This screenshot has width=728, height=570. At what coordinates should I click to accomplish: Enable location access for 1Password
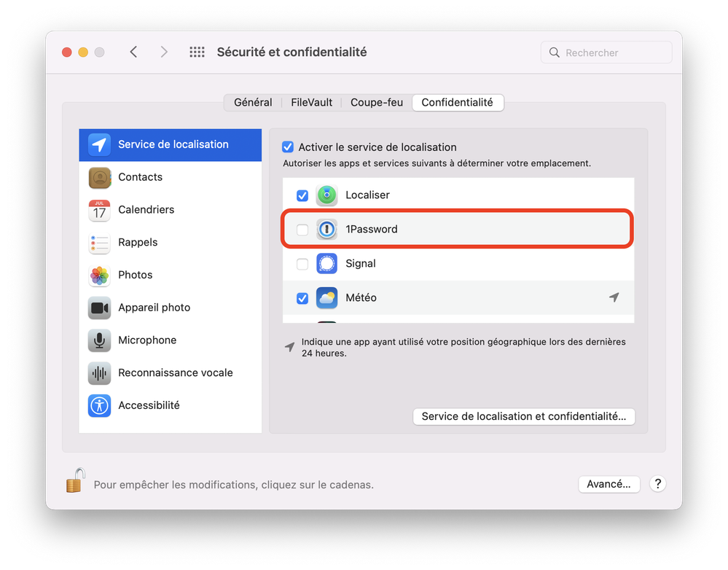pyautogui.click(x=302, y=230)
